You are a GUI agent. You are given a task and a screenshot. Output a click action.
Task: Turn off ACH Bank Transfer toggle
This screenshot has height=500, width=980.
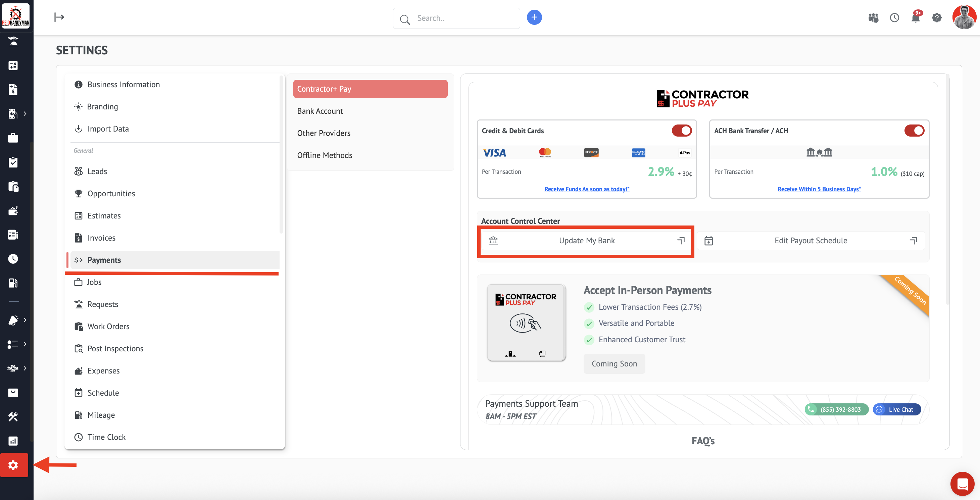coord(914,131)
